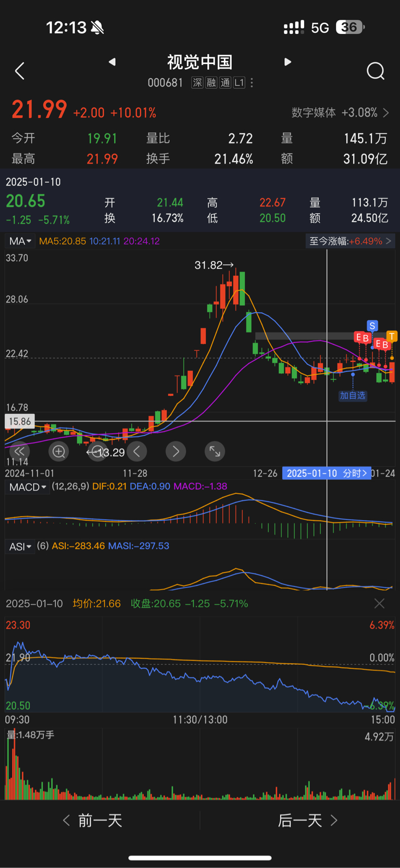Screen dimensions: 400x868
Task: Open 数字媒体 sector link
Action: pyautogui.click(x=340, y=113)
